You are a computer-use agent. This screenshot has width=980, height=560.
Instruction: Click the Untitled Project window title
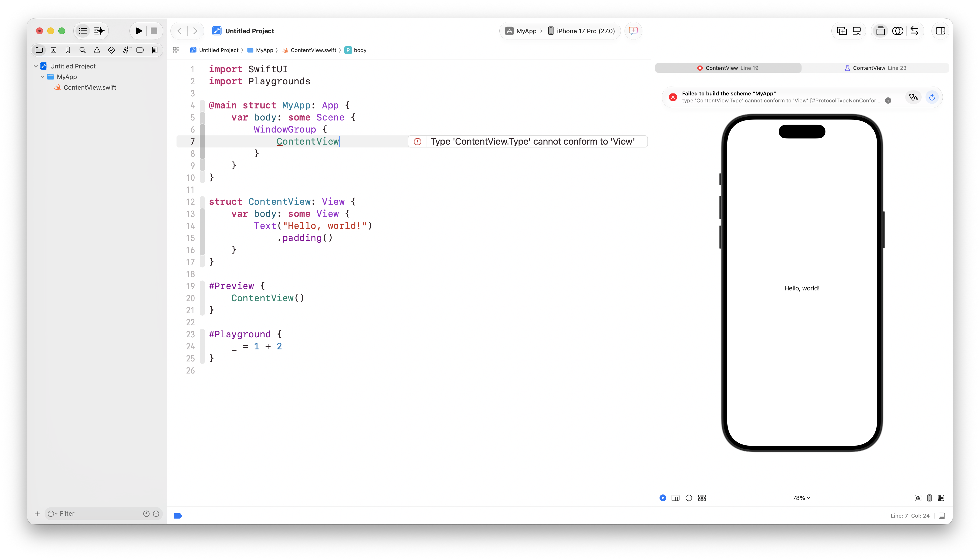click(249, 31)
